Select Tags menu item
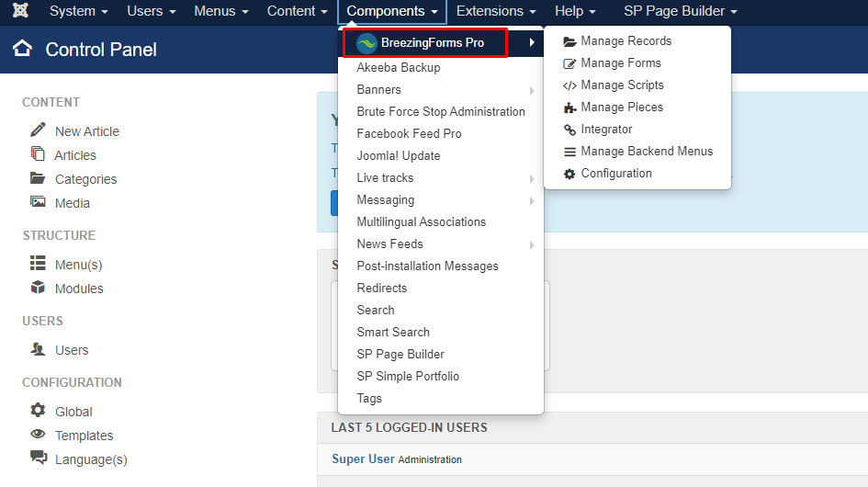The width and height of the screenshot is (868, 487). 369,399
